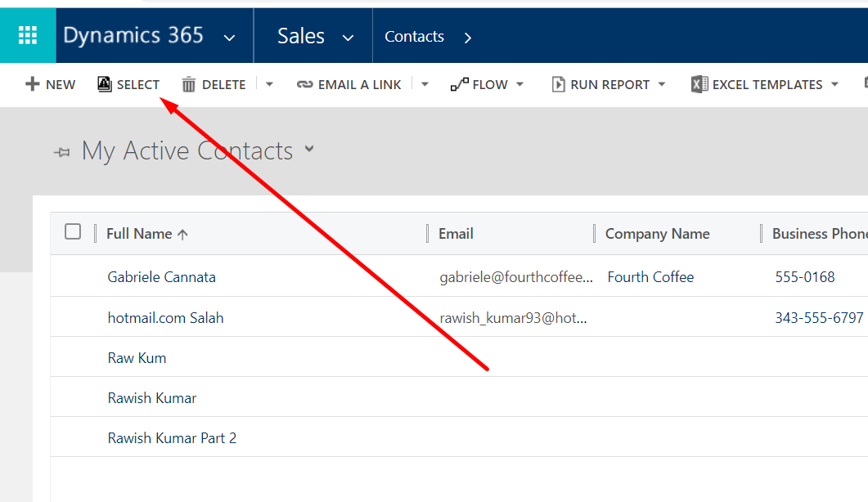The height and width of the screenshot is (502, 868).
Task: Click the NEW plus icon
Action: tap(33, 84)
